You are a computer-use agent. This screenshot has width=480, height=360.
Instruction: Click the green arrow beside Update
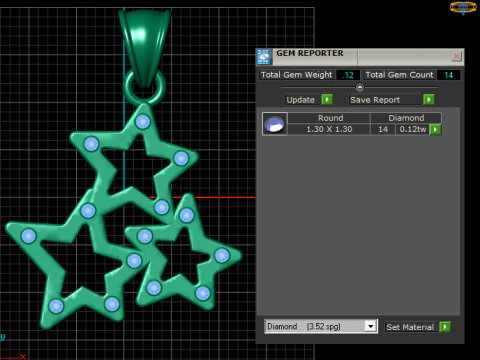coord(327,99)
